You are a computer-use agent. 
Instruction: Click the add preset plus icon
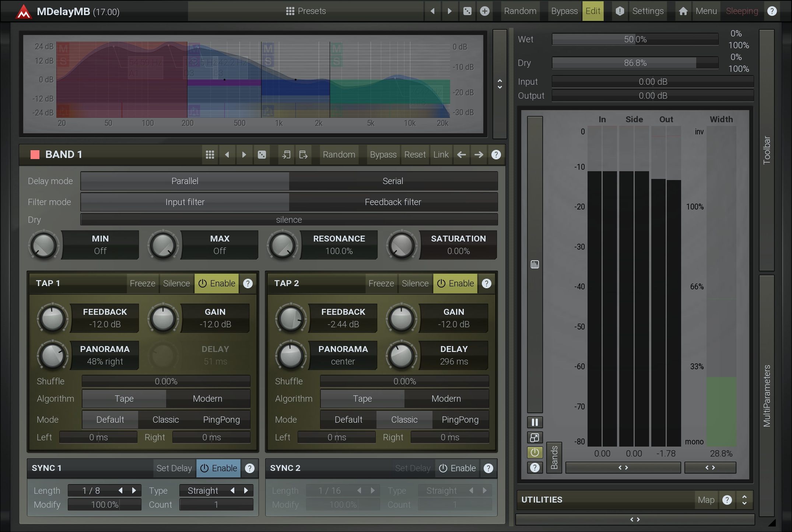(x=485, y=11)
